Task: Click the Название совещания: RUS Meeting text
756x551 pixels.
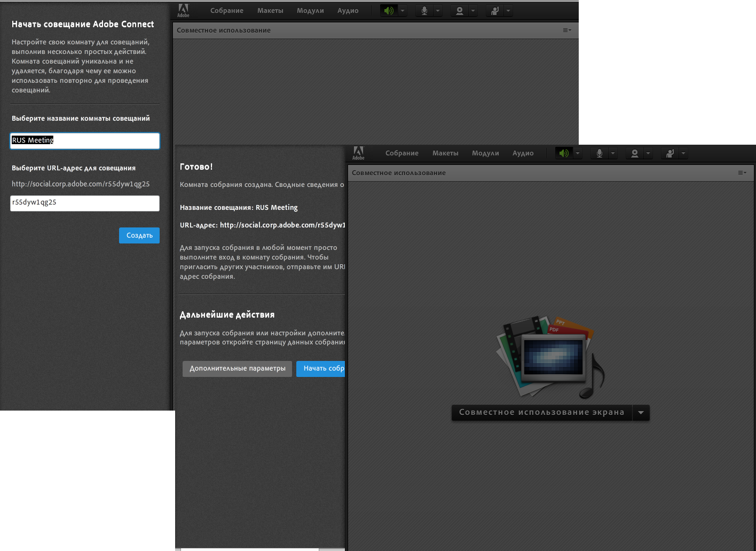Action: 239,208
